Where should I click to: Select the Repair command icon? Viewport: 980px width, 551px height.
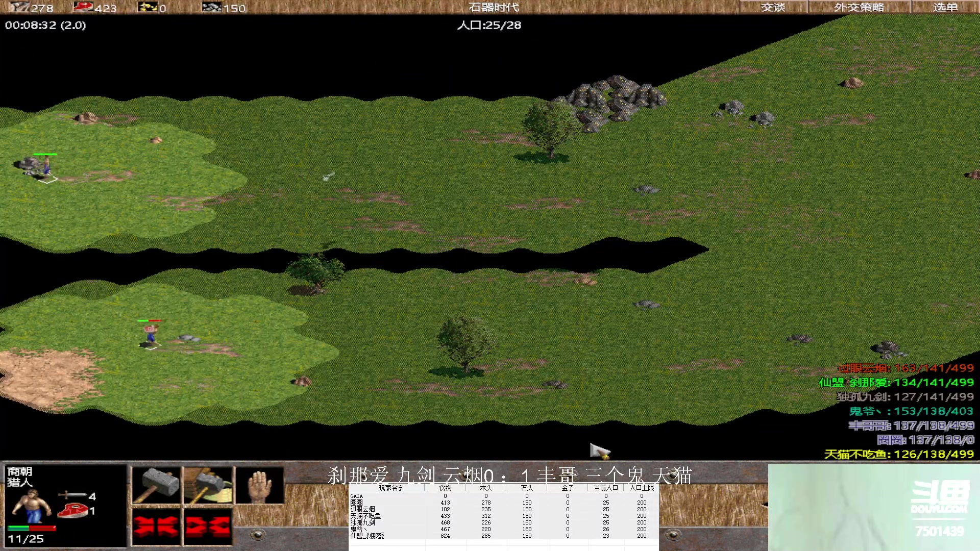click(x=208, y=485)
